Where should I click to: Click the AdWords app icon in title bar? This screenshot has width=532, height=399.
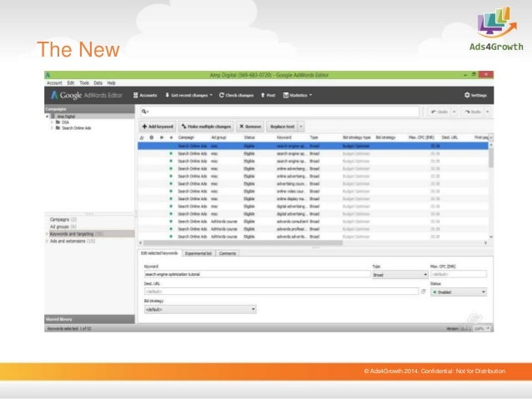[x=48, y=75]
